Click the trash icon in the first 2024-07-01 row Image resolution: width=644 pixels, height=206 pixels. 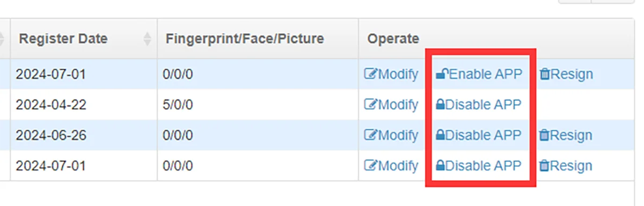click(545, 74)
